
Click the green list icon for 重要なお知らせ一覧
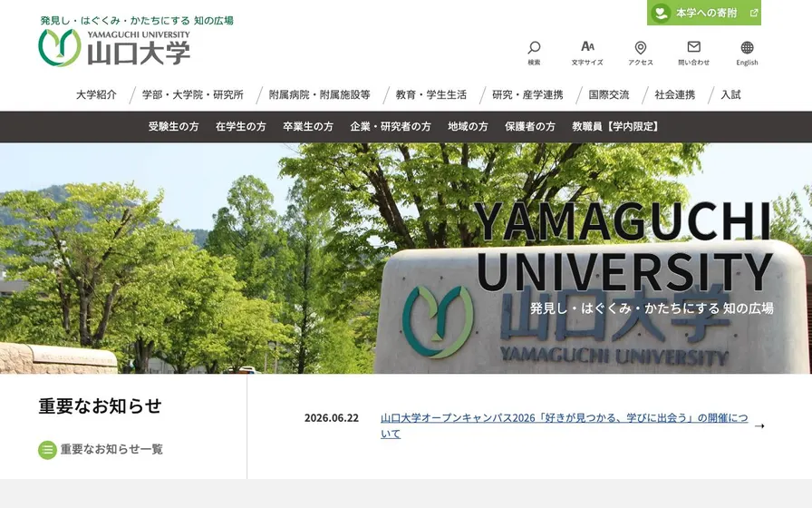[x=47, y=449]
